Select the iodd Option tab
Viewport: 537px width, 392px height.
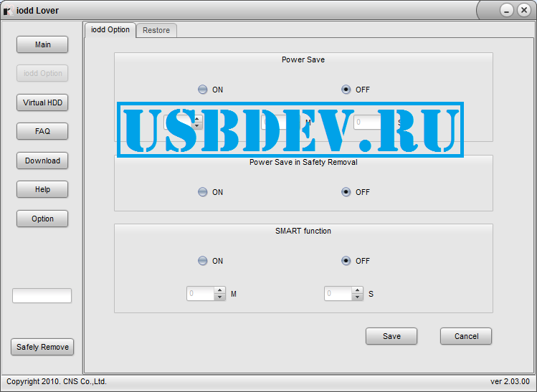pos(110,30)
